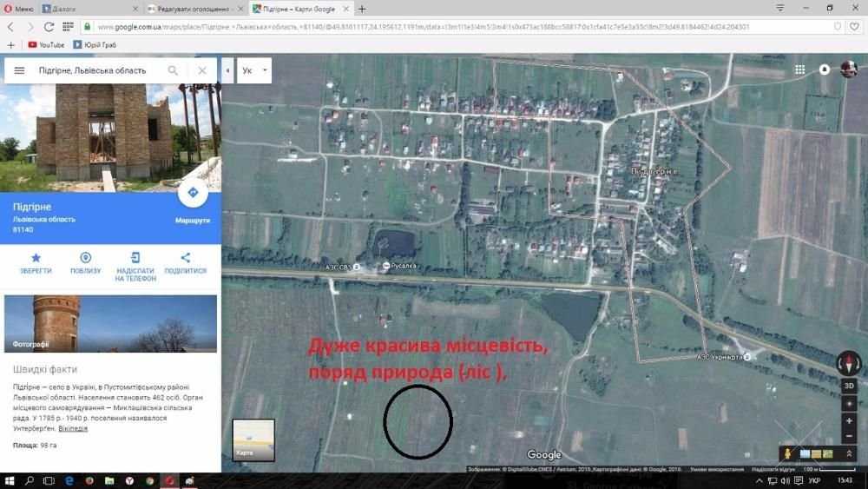Close the Редагувати оголошення tab

(x=240, y=9)
